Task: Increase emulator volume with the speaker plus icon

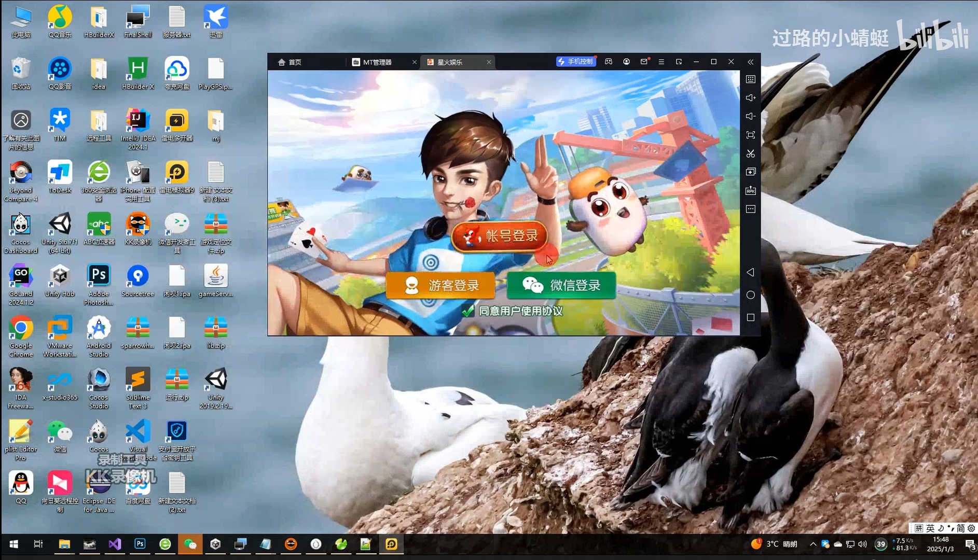Action: [750, 98]
